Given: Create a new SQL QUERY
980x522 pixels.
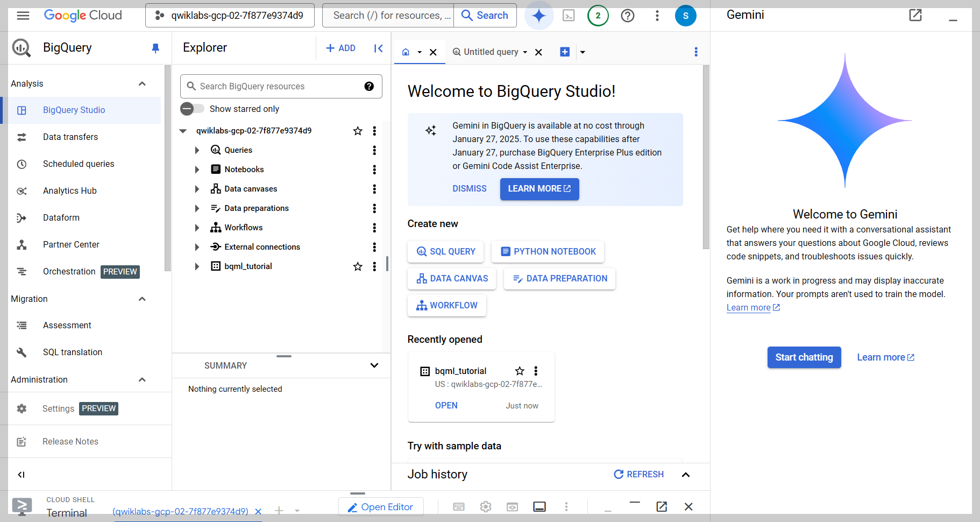Looking at the screenshot, I should (446, 251).
